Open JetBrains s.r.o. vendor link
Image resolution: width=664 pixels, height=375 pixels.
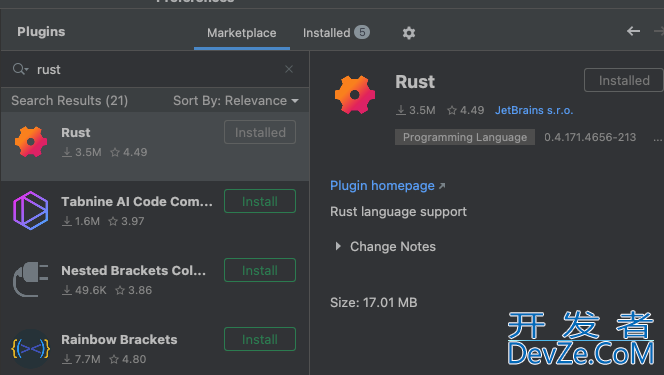(x=534, y=110)
